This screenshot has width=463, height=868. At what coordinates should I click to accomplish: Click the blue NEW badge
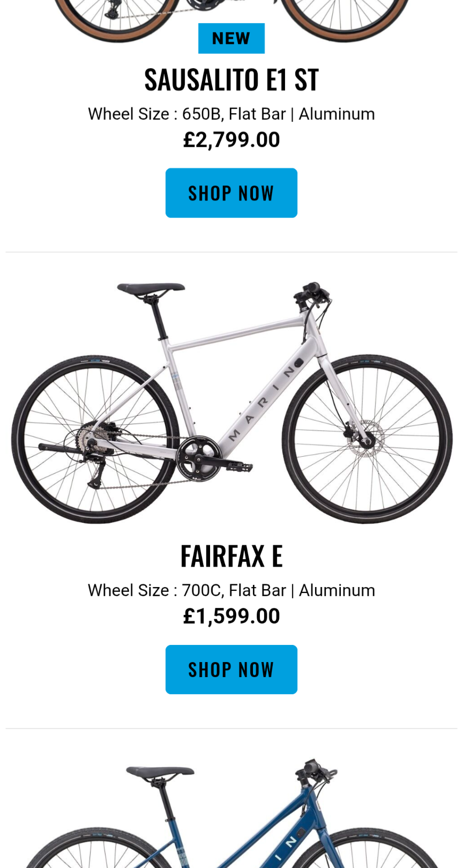coord(231,38)
